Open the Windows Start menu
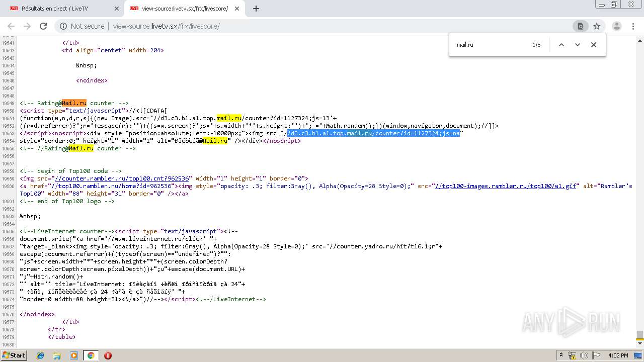This screenshot has width=644, height=362. (14, 355)
